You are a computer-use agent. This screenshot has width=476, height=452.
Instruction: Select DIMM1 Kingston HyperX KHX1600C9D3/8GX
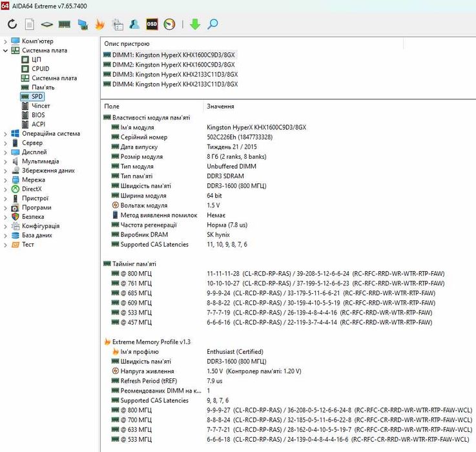[x=169, y=55]
